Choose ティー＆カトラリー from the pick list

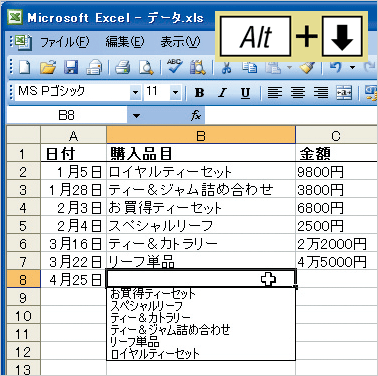[x=201, y=317]
